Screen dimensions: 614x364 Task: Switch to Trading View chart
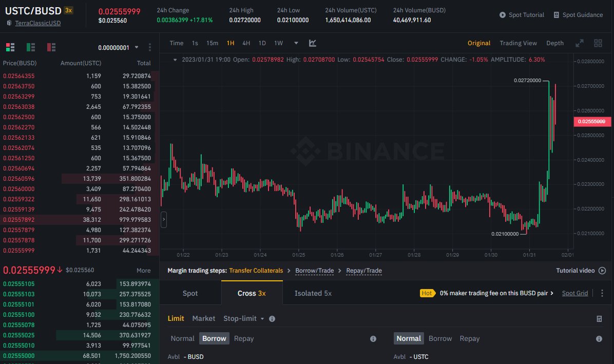coord(518,43)
